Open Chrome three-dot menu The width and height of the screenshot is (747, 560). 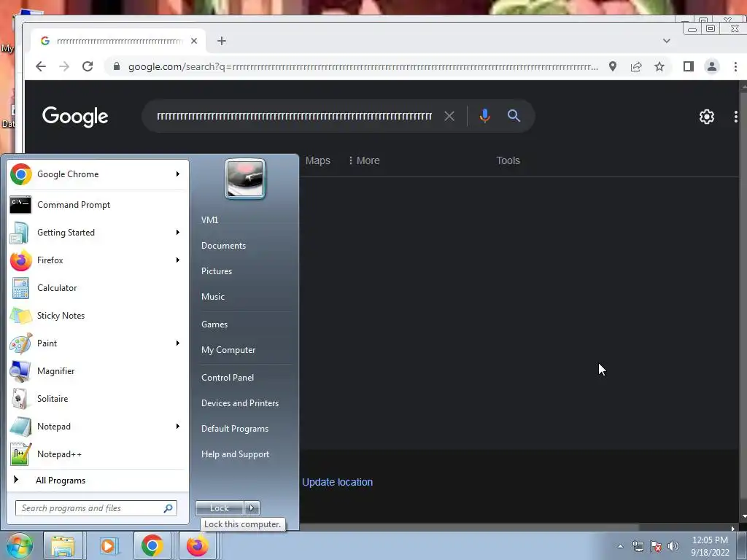[x=735, y=66]
